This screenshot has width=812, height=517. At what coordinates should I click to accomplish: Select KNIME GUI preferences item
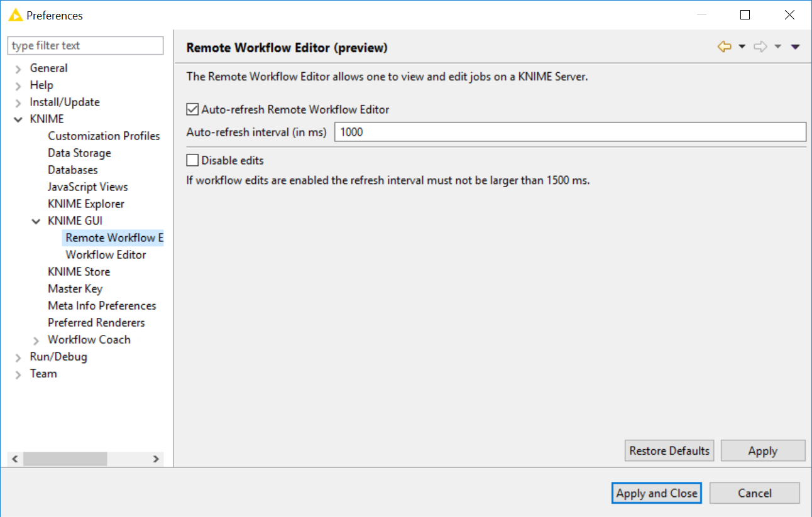click(x=75, y=220)
